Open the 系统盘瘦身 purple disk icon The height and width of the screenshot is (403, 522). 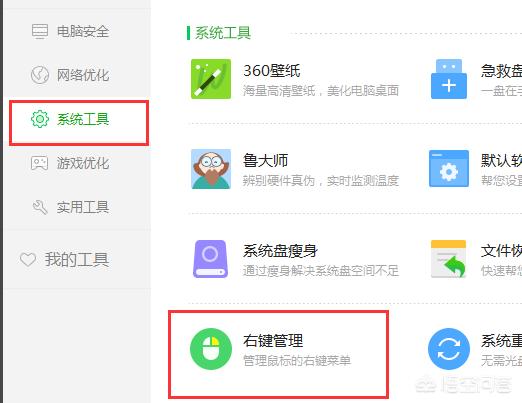coord(211,259)
